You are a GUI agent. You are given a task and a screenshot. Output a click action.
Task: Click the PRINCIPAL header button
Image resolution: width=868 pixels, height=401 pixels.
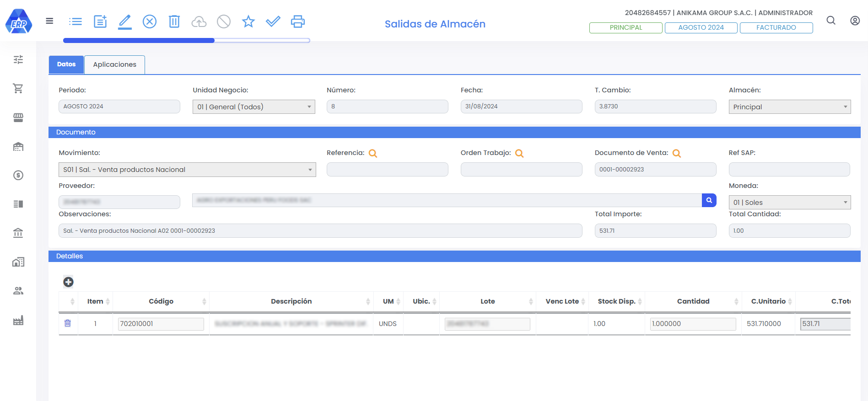(x=626, y=27)
